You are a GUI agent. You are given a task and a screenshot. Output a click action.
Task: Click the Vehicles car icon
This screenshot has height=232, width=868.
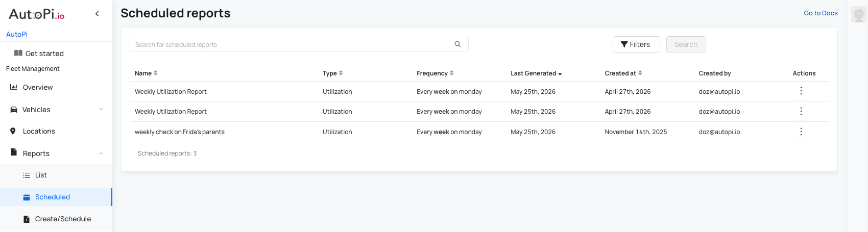point(14,110)
